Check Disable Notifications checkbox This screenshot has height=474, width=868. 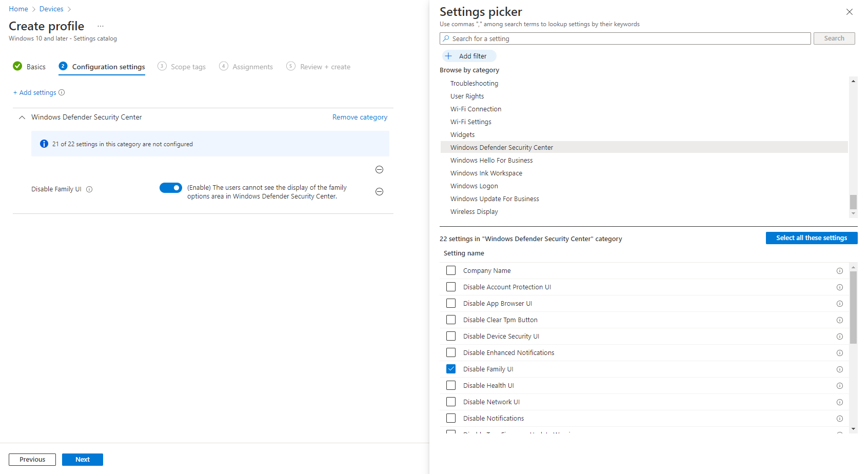pos(451,418)
